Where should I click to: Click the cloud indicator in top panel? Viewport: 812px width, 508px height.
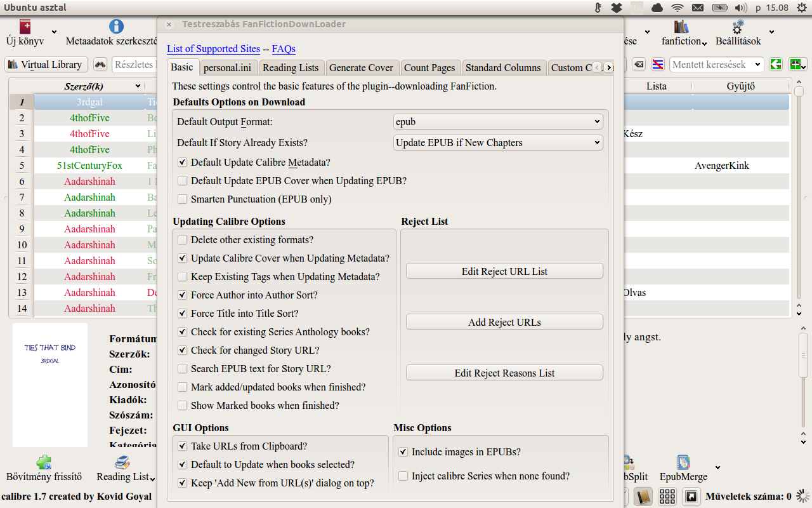click(x=657, y=8)
